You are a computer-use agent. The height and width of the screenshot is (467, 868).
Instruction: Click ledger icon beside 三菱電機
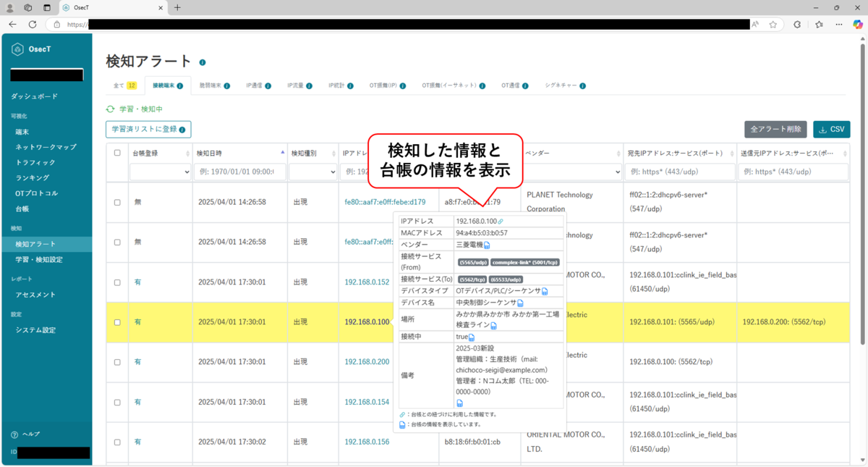coord(487,246)
